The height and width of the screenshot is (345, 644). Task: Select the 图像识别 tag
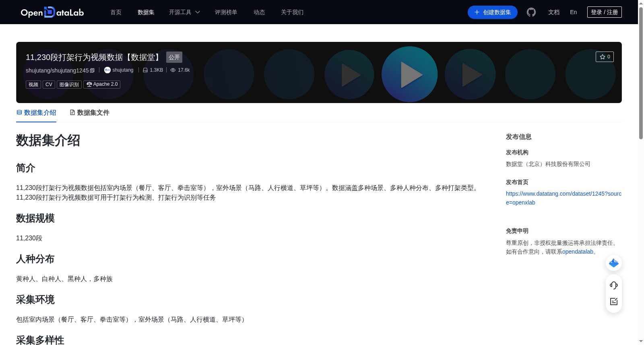69,85
